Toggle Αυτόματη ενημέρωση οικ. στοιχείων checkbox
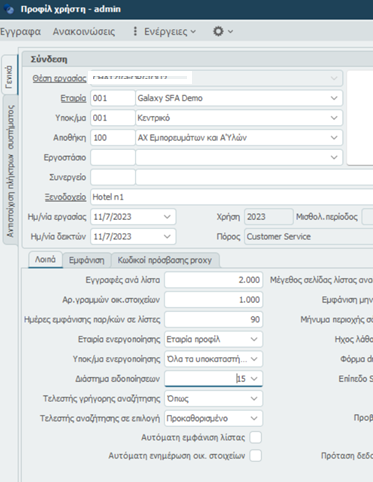Screen dimensions: 373x482 click(256, 455)
